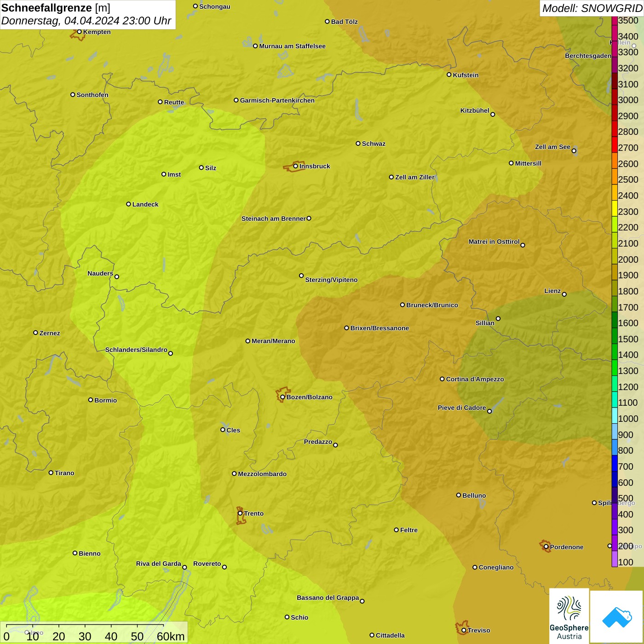Click the Schongau map label
644x644 pixels.
pos(215,6)
